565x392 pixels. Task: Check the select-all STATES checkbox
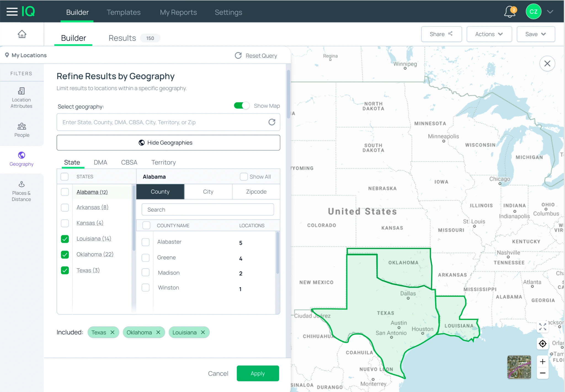tap(65, 177)
